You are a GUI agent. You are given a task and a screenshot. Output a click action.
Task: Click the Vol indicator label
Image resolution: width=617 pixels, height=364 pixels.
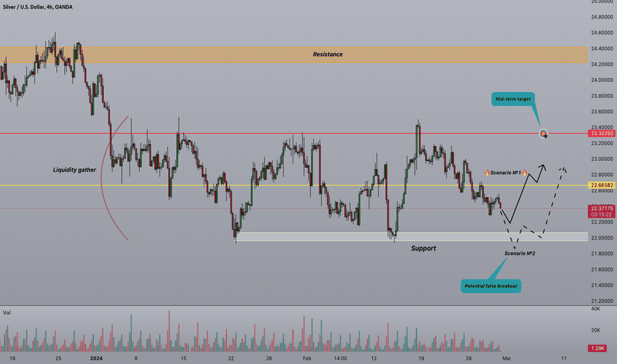pos(7,313)
